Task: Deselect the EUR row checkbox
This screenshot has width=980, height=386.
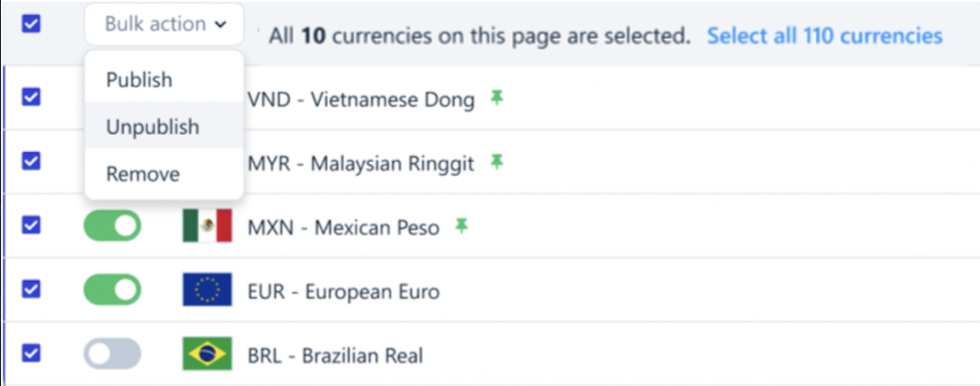Action: pos(31,289)
